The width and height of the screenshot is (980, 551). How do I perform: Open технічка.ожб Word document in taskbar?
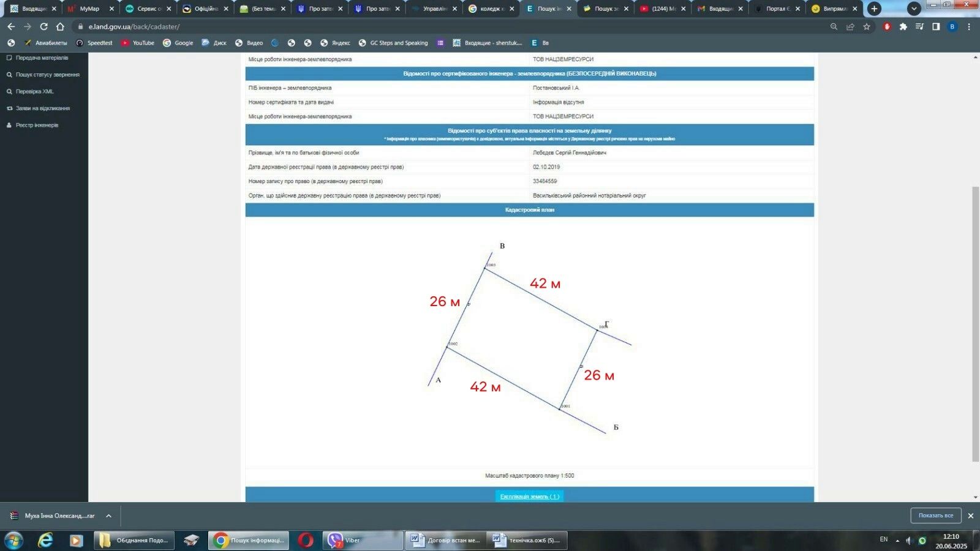pyautogui.click(x=527, y=540)
